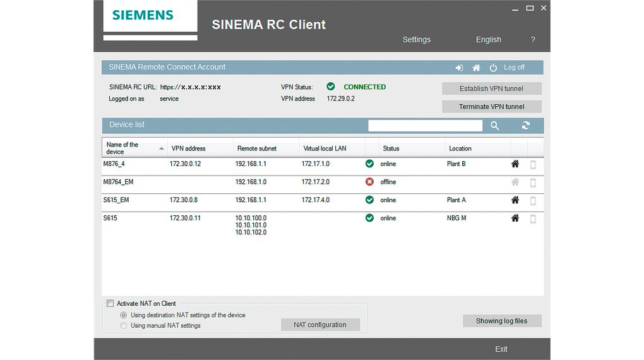
Task: Click location Plant B
Action: point(456,164)
